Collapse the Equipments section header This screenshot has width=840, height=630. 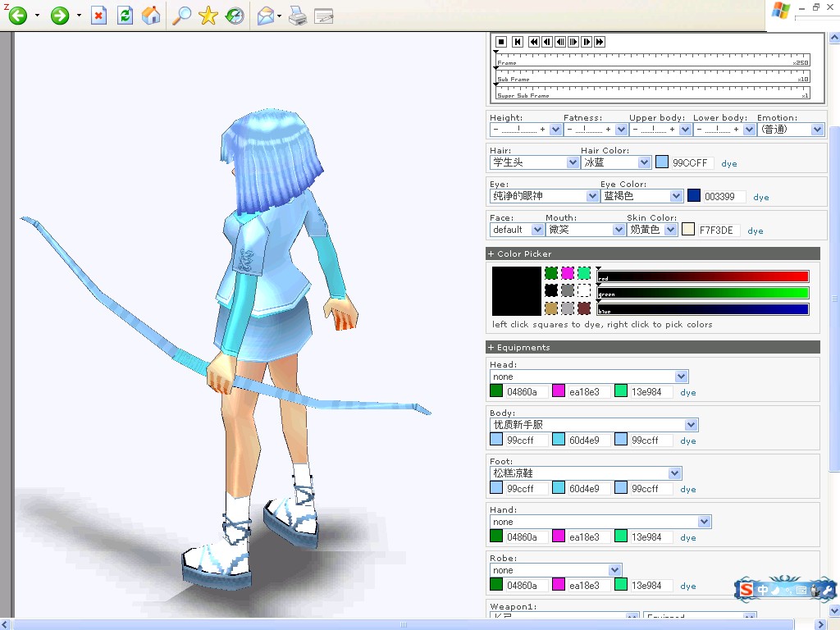click(x=653, y=347)
